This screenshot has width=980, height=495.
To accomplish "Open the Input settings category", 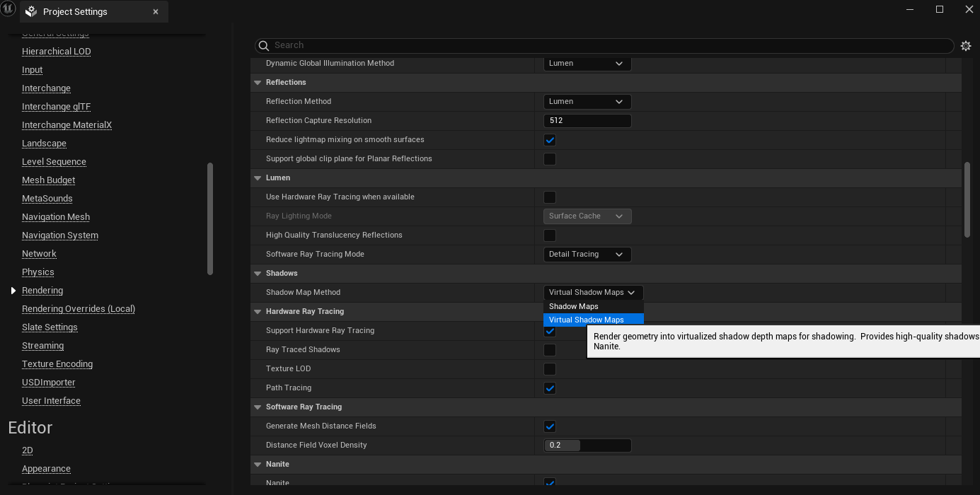I will tap(33, 70).
